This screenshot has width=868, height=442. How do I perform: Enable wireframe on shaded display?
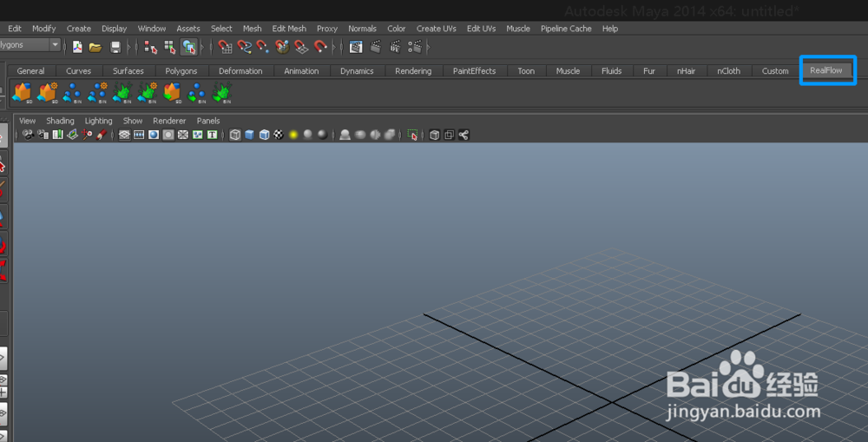tap(265, 135)
